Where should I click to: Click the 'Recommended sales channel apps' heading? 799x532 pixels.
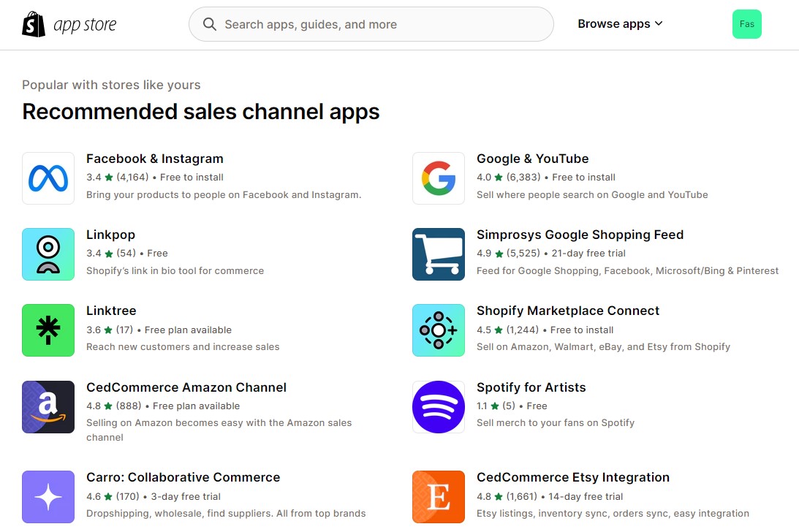pos(201,112)
